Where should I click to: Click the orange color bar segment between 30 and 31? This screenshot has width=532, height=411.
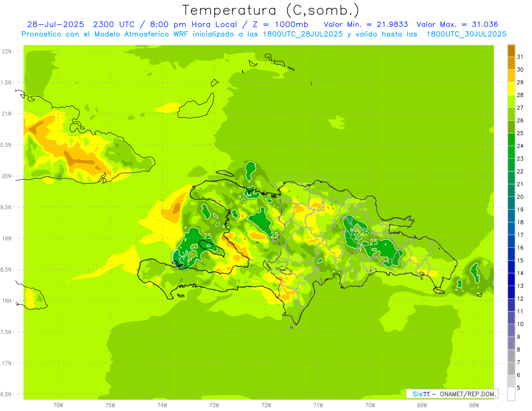coord(511,63)
